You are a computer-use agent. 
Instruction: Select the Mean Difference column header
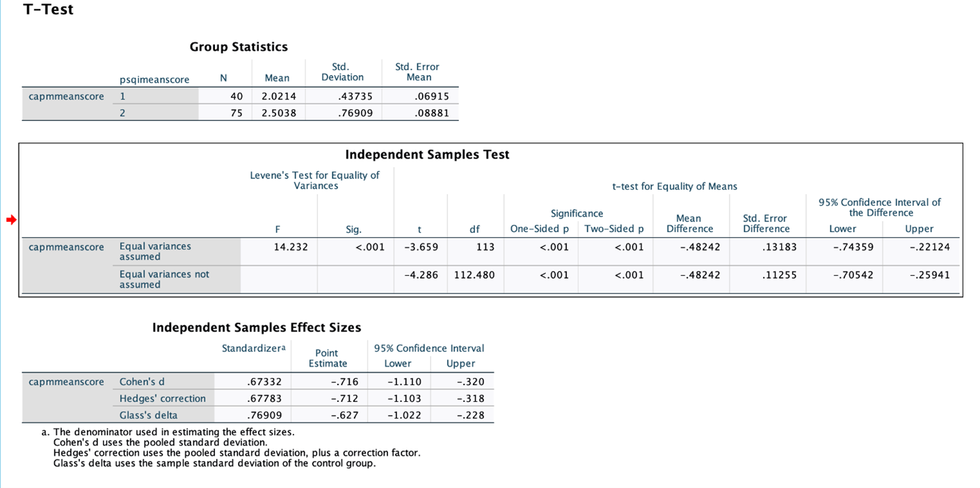689,223
